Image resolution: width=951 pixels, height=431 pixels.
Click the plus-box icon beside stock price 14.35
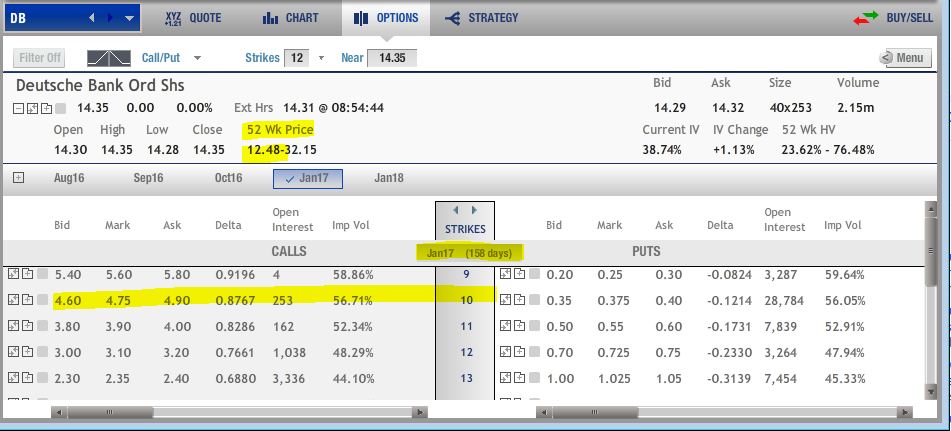coord(45,109)
